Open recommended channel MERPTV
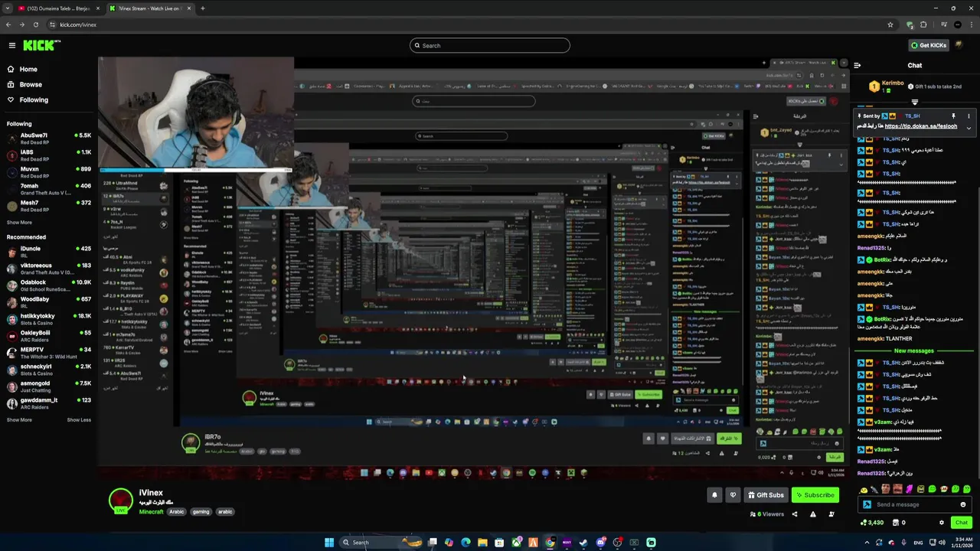This screenshot has width=980, height=551. (x=49, y=353)
